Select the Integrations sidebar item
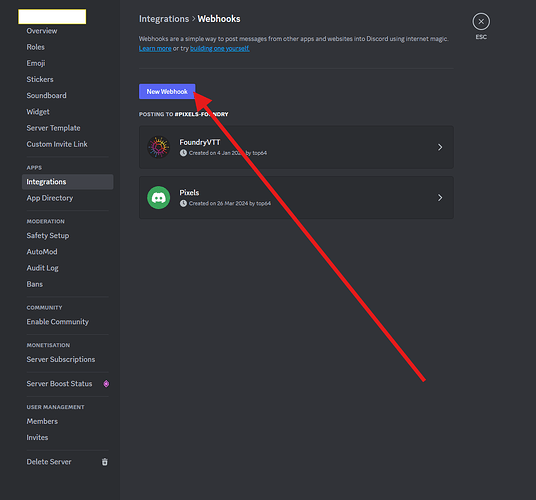 [67, 182]
